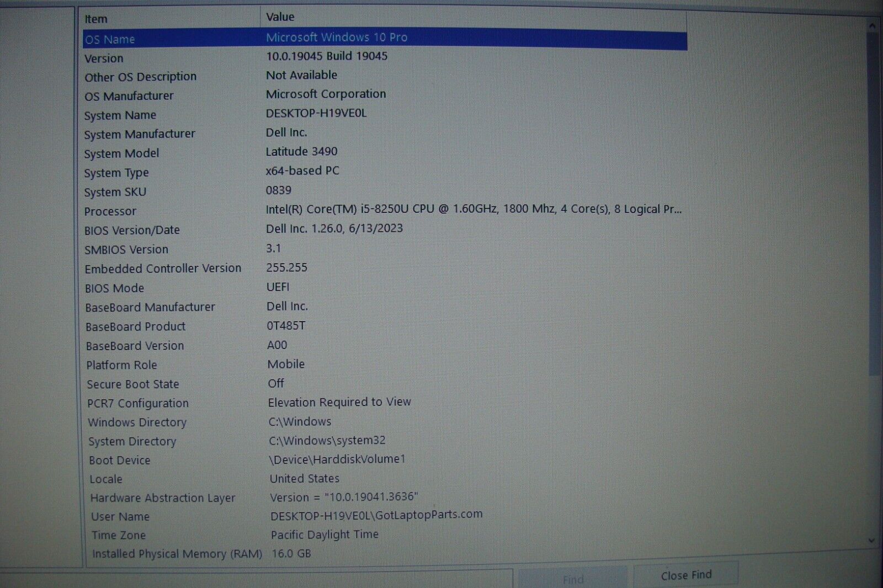
Task: Select the Locale row
Action: pos(385,479)
